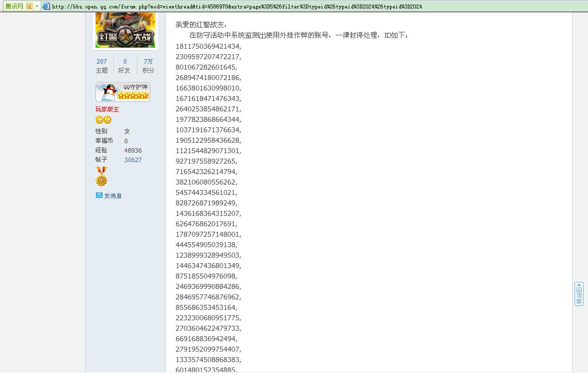Click the first smiley face rank icon
588x373 pixels.
99,120
